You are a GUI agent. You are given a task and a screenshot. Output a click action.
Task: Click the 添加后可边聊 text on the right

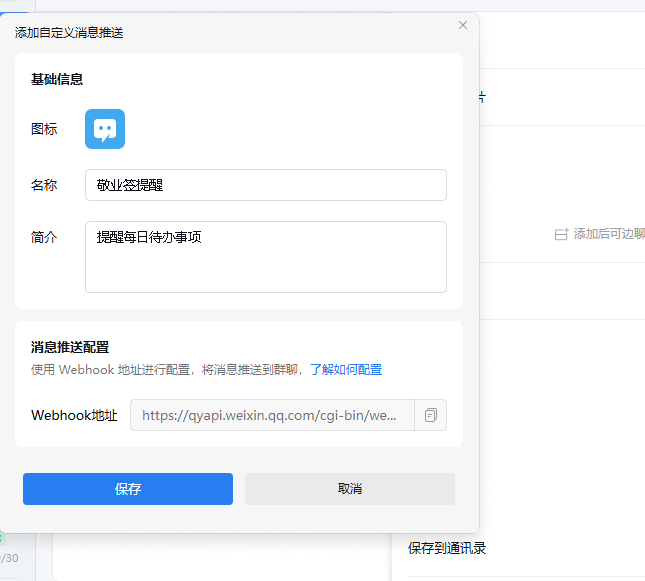(608, 234)
